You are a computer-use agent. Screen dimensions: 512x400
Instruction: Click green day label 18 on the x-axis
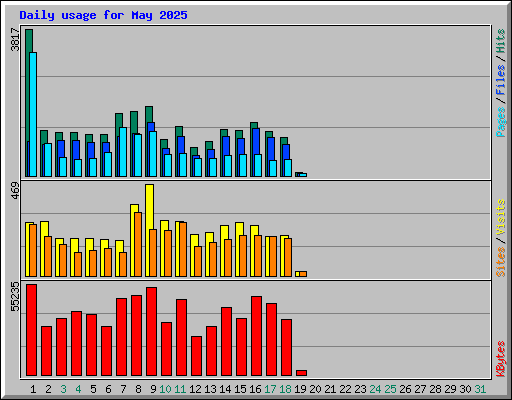[x=285, y=389]
